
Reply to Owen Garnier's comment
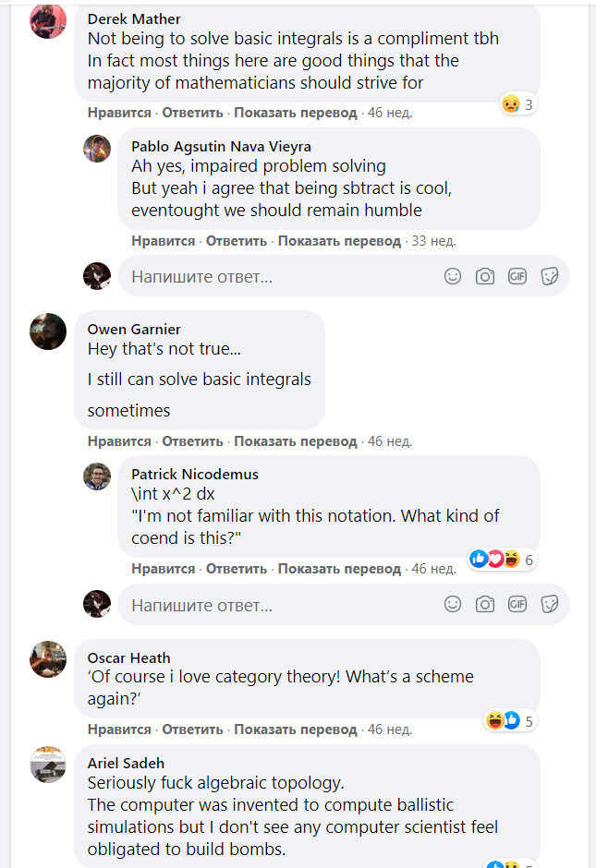[x=193, y=441]
